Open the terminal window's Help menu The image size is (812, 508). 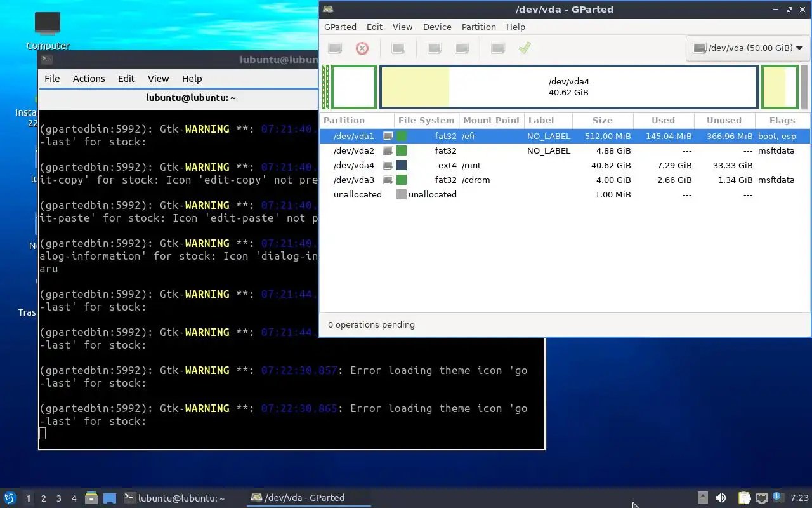pyautogui.click(x=192, y=78)
